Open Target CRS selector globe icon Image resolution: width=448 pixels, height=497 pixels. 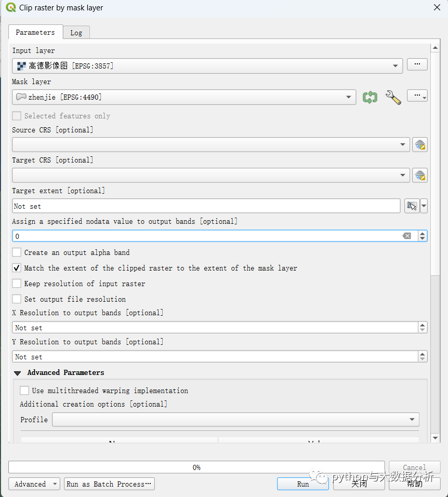pyautogui.click(x=419, y=176)
